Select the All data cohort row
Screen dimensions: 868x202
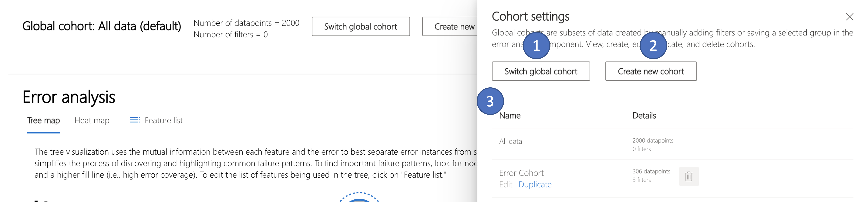[672, 145]
